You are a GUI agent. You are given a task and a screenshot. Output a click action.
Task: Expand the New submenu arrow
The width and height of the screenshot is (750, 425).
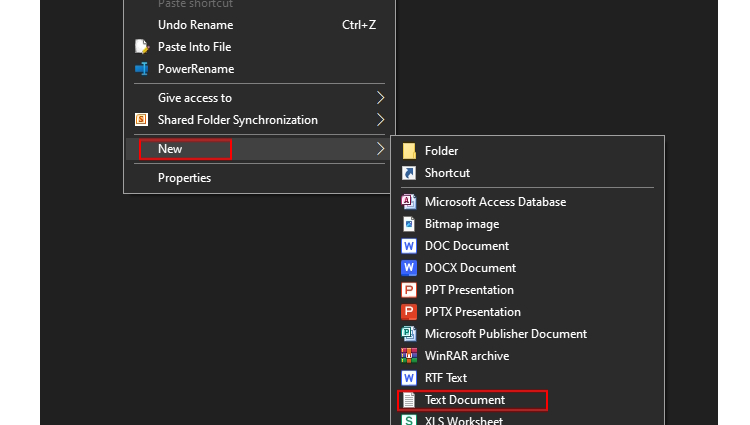click(380, 149)
